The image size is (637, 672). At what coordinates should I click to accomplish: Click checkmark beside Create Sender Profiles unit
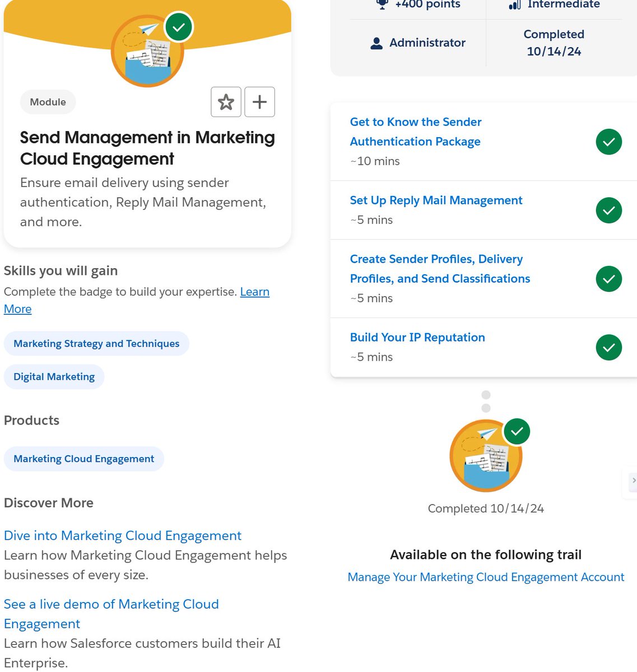[609, 279]
